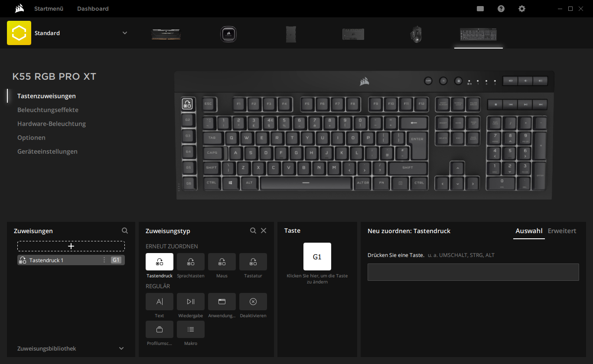Click the G1 key tile to change key

[317, 257]
